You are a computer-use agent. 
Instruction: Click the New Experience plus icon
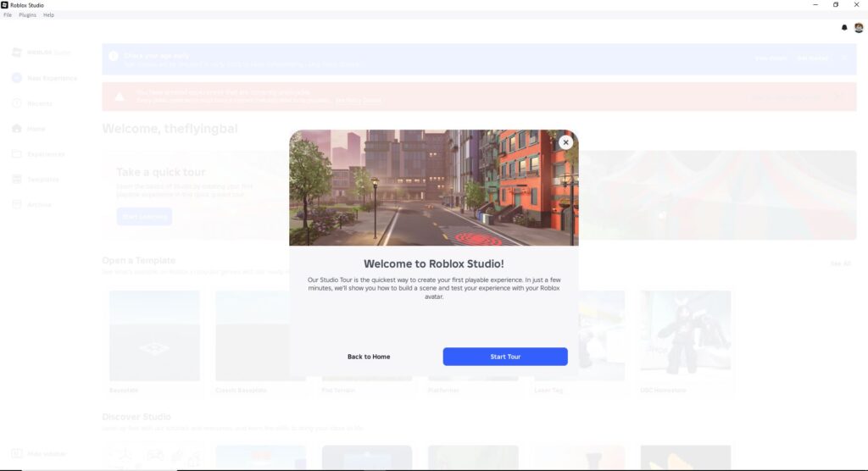17,78
